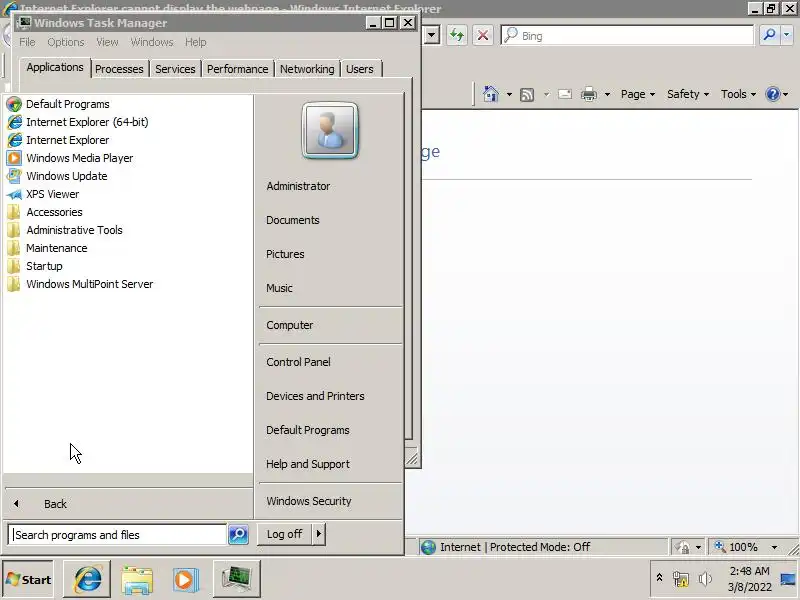This screenshot has height=600, width=800.
Task: Open Task Manager Help menu
Action: (195, 42)
